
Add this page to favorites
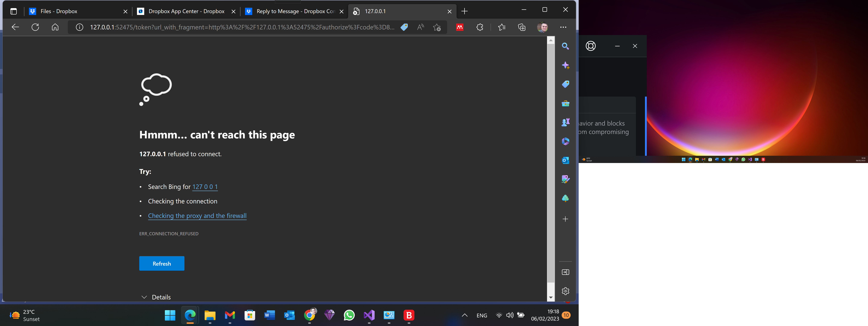pos(437,27)
